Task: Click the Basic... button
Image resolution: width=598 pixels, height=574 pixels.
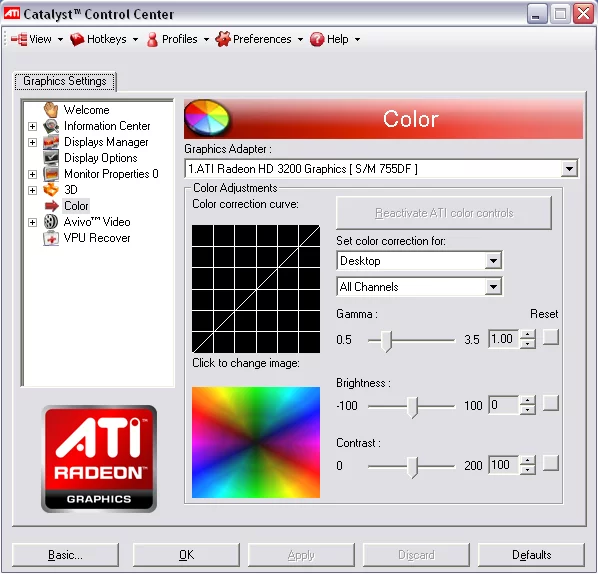Action: click(65, 555)
